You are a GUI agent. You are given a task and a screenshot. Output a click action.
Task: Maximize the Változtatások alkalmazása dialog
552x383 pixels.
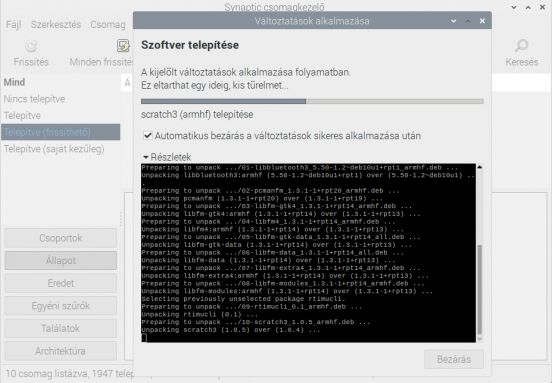pyautogui.click(x=468, y=21)
